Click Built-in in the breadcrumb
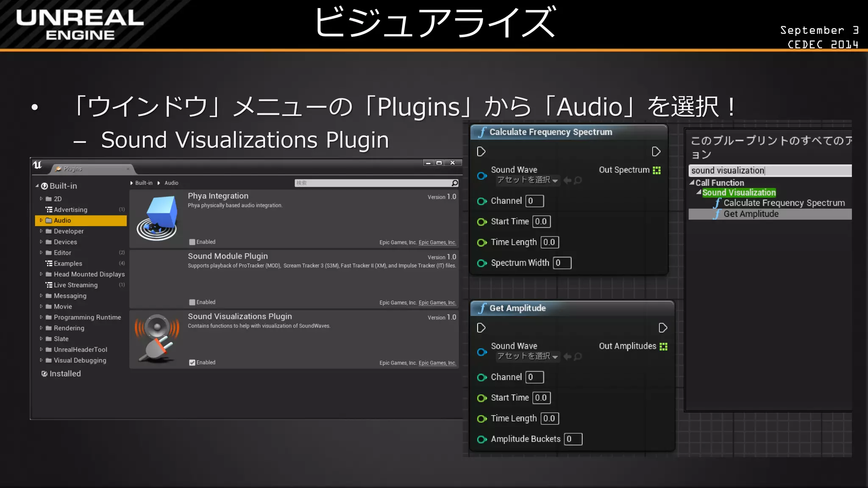The image size is (868, 488). (144, 183)
